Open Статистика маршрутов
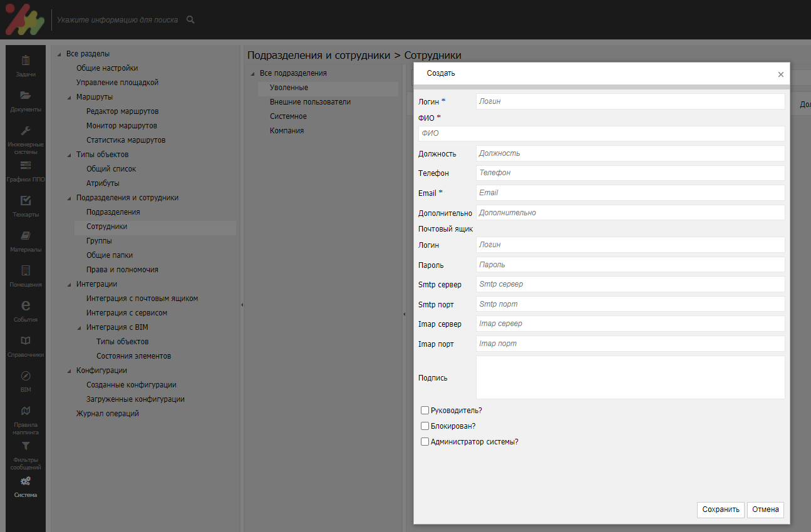 coord(126,140)
